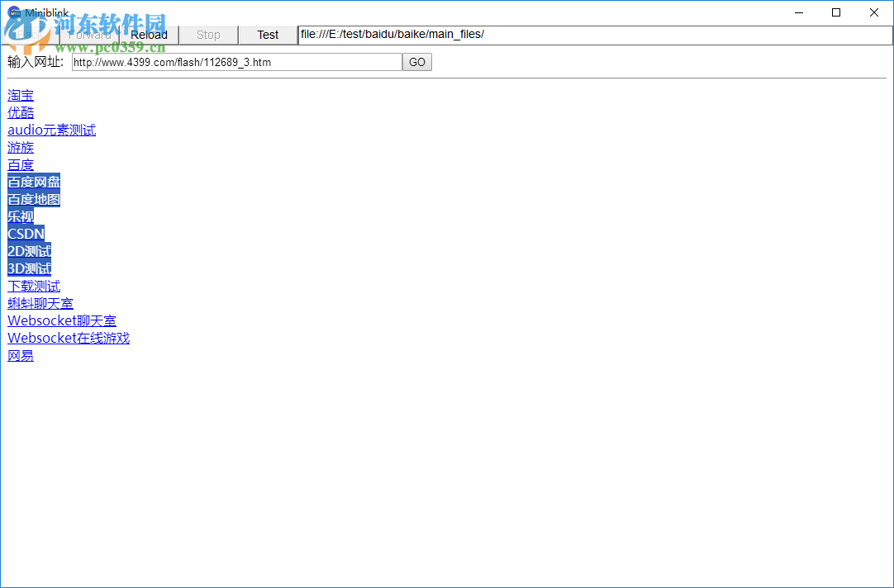Image resolution: width=894 pixels, height=588 pixels.
Task: Click the GO button
Action: pos(417,62)
